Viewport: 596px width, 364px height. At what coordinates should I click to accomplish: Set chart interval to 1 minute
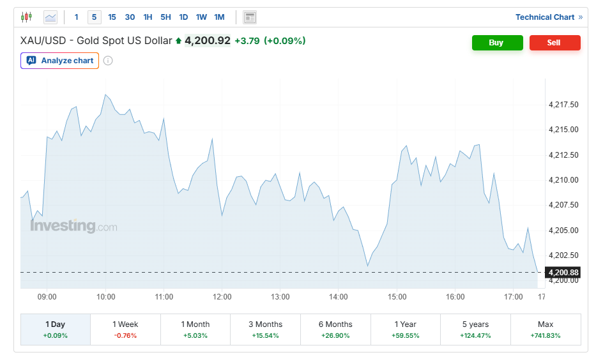tap(77, 17)
